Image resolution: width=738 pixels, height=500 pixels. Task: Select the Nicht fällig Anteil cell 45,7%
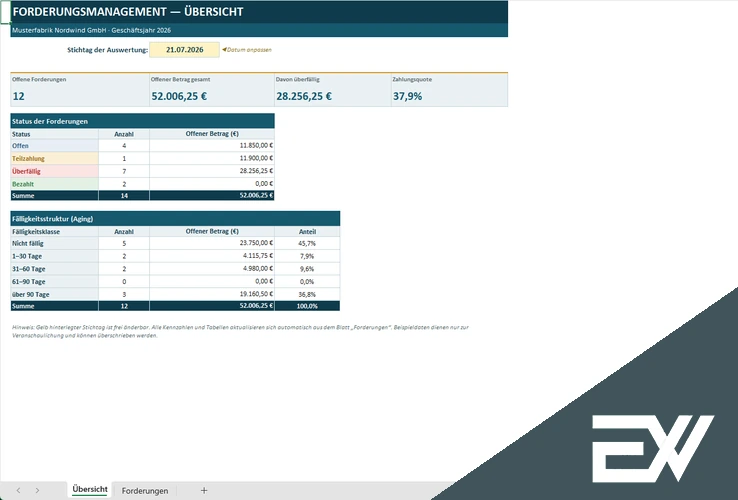(x=307, y=243)
